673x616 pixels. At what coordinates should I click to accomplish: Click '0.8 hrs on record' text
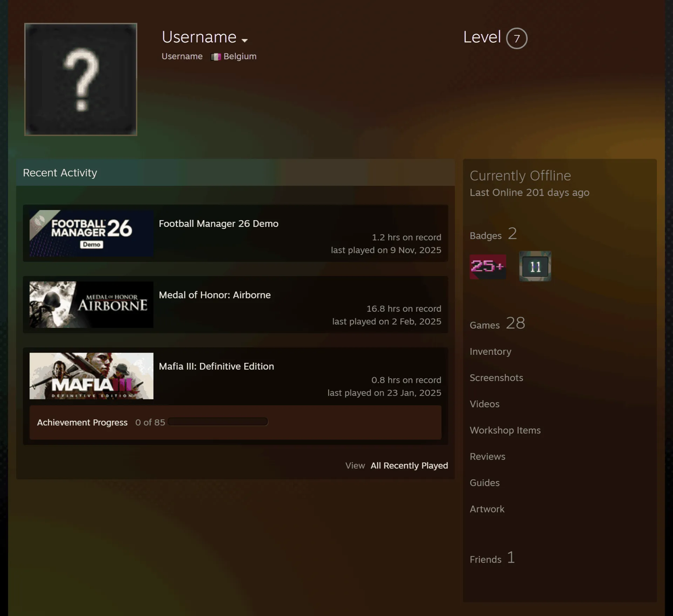406,380
